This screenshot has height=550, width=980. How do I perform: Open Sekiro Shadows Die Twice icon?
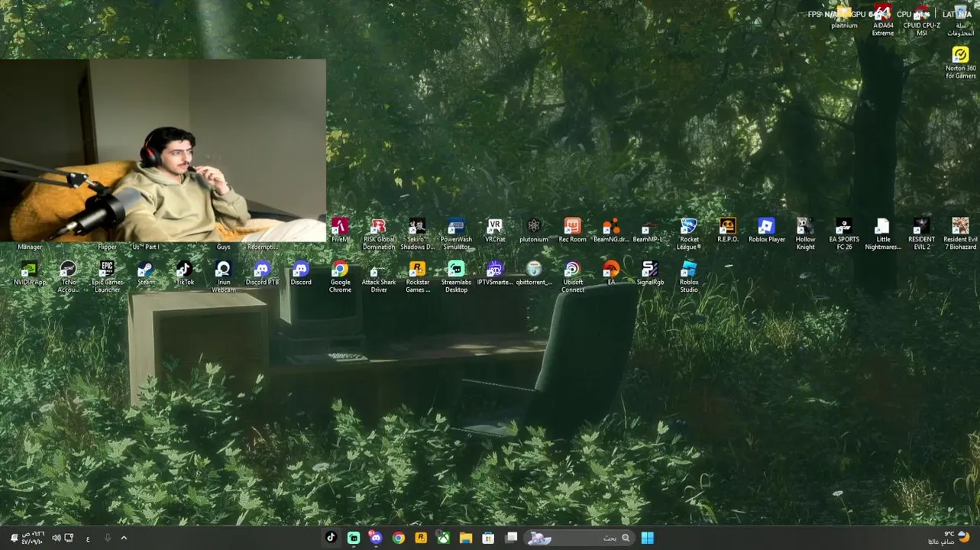[417, 226]
